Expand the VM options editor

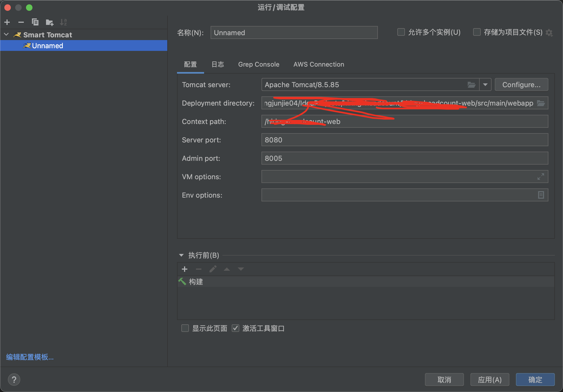click(x=541, y=177)
